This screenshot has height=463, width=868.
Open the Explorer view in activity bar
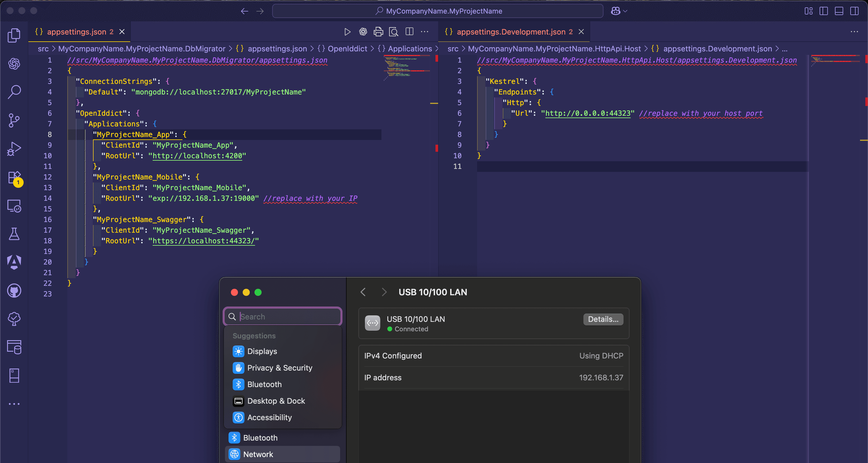pyautogui.click(x=14, y=35)
